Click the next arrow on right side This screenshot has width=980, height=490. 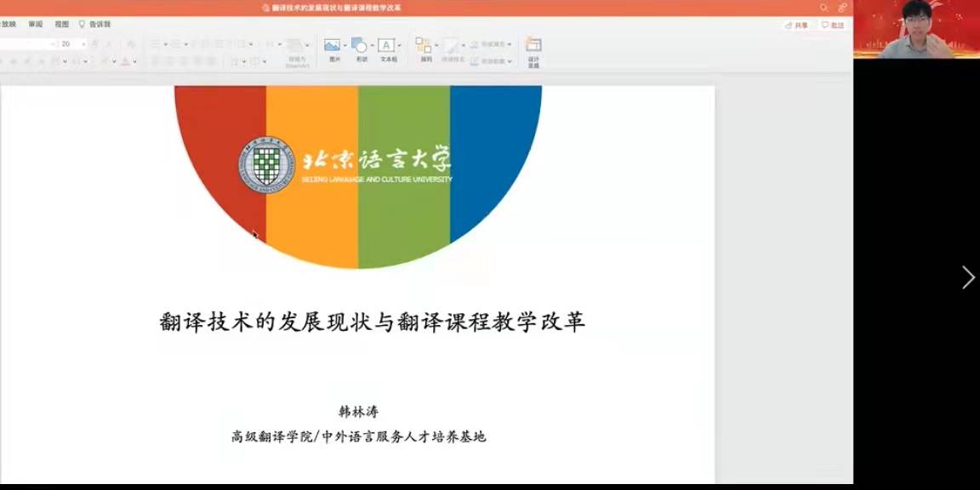(x=967, y=277)
